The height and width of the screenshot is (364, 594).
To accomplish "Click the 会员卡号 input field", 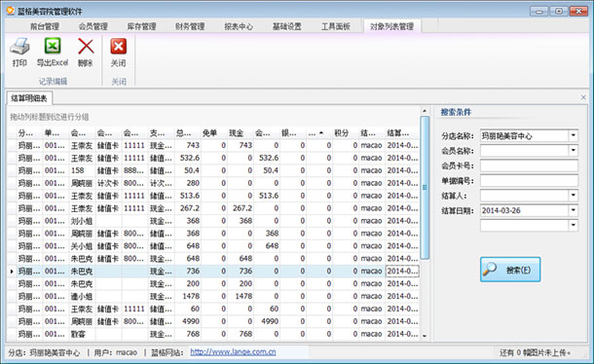I will [529, 165].
